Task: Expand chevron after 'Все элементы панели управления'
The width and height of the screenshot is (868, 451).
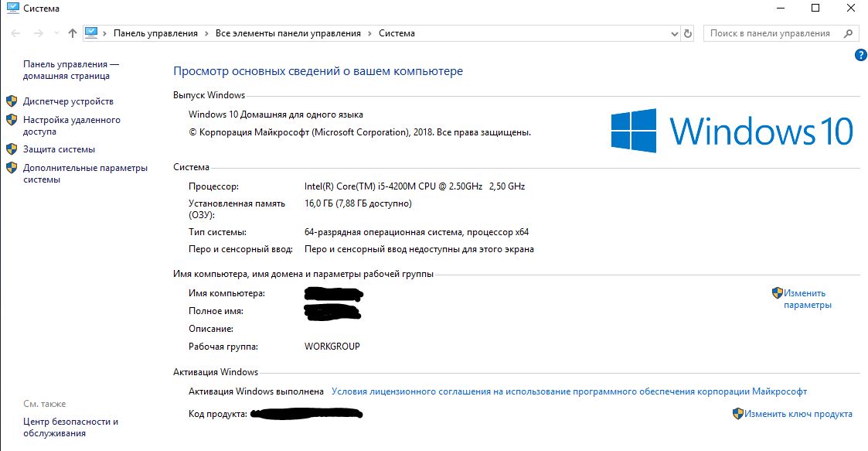Action: coord(369,33)
